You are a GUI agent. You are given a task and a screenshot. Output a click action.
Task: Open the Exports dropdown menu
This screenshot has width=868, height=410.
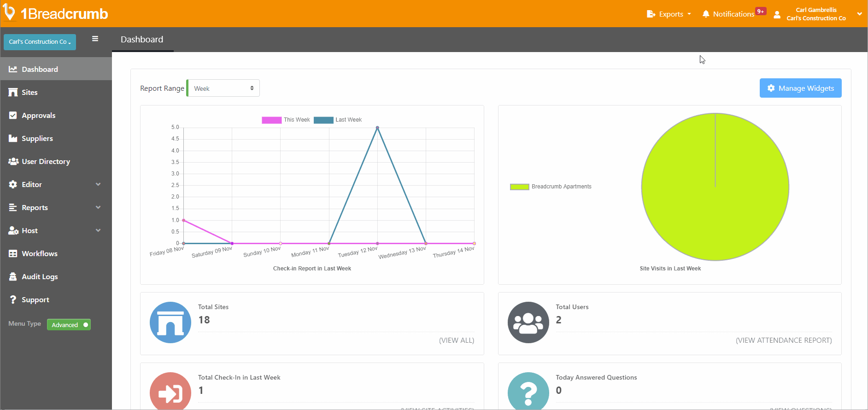click(x=669, y=14)
